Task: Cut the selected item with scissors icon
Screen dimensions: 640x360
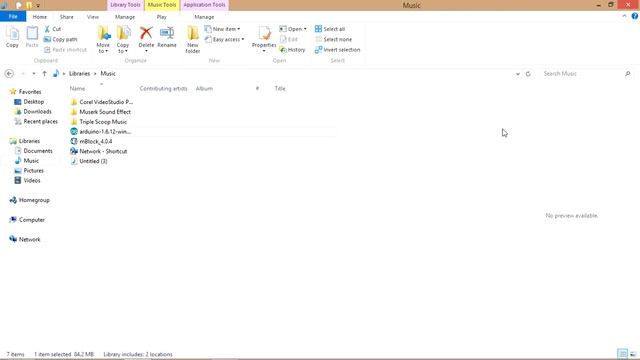Action: (53, 29)
